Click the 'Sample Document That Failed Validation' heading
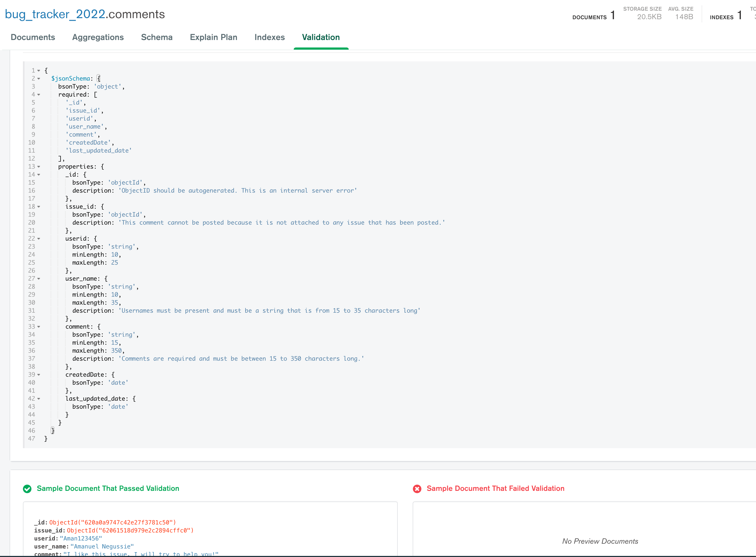The image size is (756, 557). [495, 488]
